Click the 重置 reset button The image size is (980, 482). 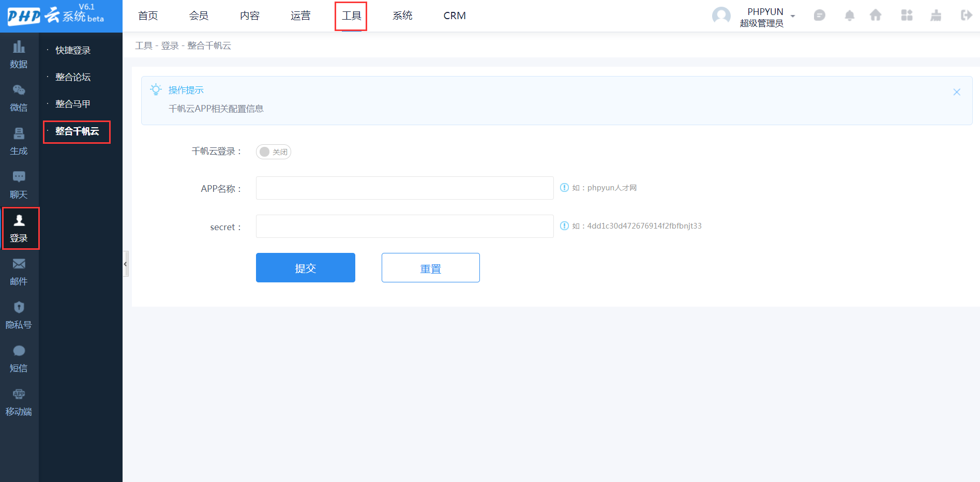point(431,267)
